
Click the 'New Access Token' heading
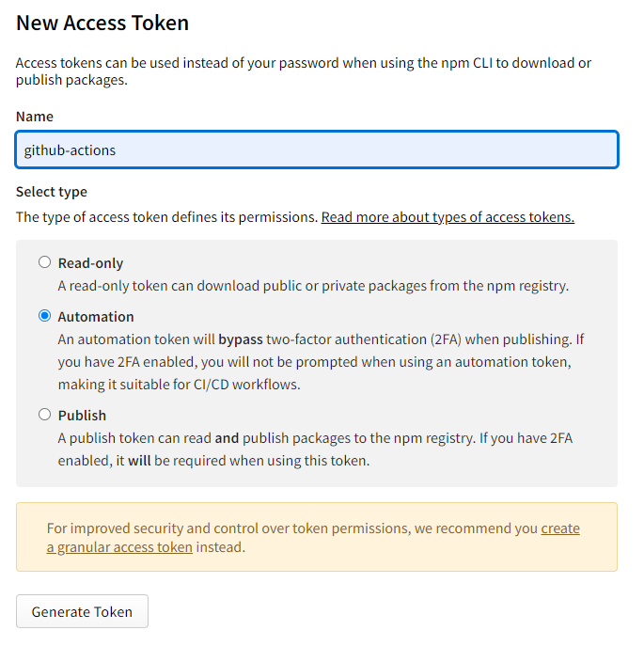coord(102,23)
